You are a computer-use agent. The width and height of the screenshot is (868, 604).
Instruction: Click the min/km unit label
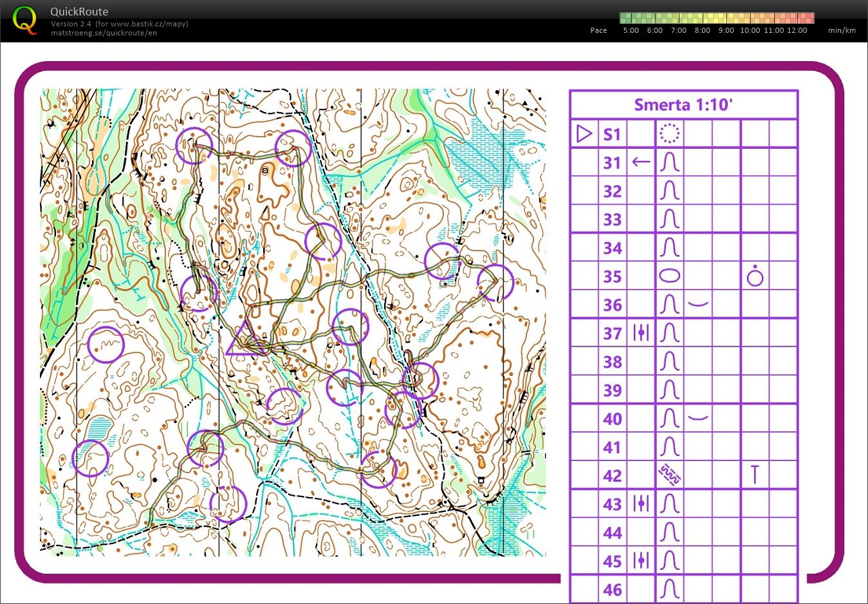(x=842, y=30)
